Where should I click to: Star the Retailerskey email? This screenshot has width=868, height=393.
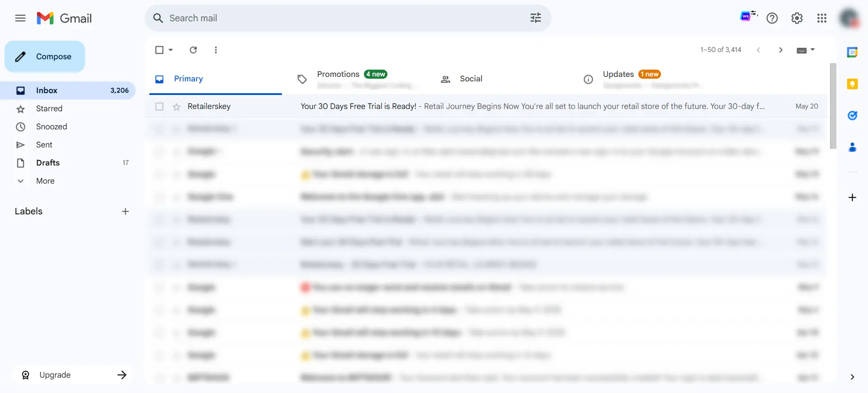[176, 107]
